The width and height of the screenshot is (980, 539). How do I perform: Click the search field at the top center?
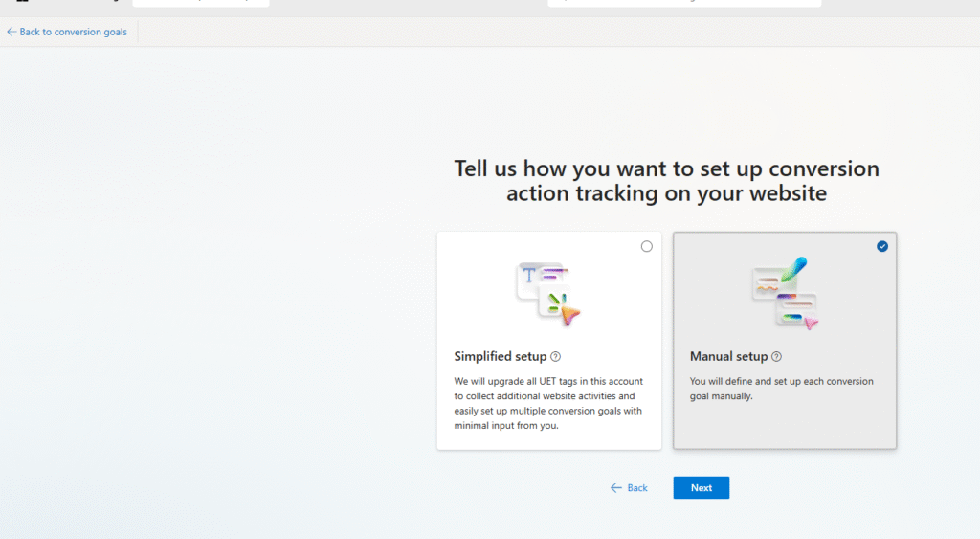[683, 3]
